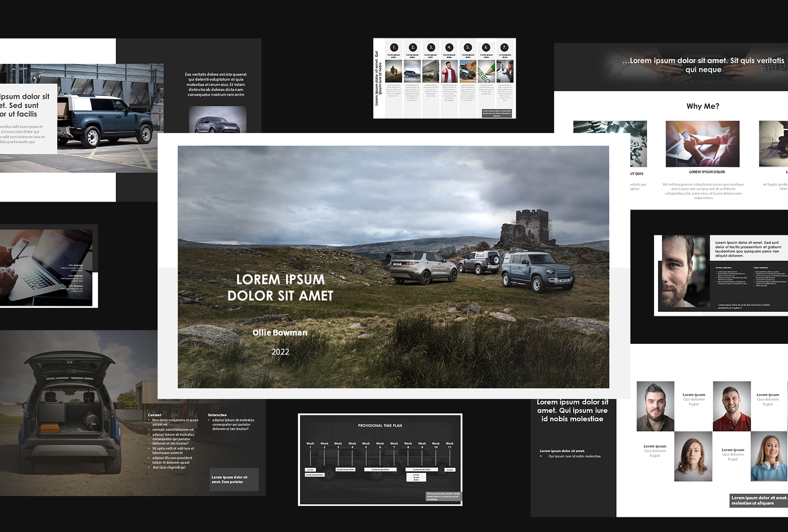
Task: Click the "4." step circle above the thumbs-up photo
Action: 449,47
